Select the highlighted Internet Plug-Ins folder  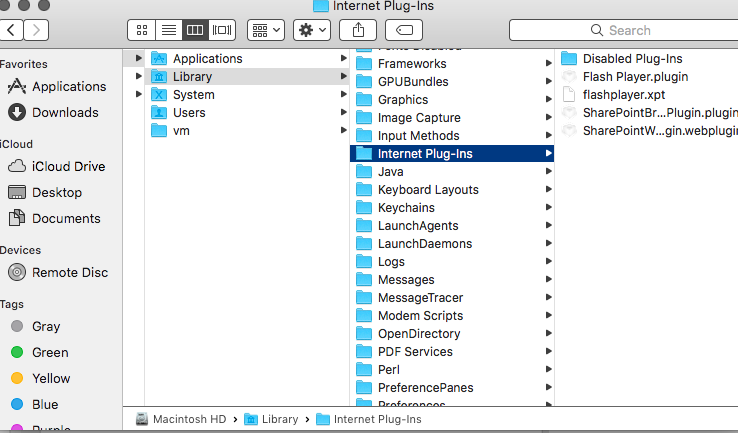click(x=452, y=153)
